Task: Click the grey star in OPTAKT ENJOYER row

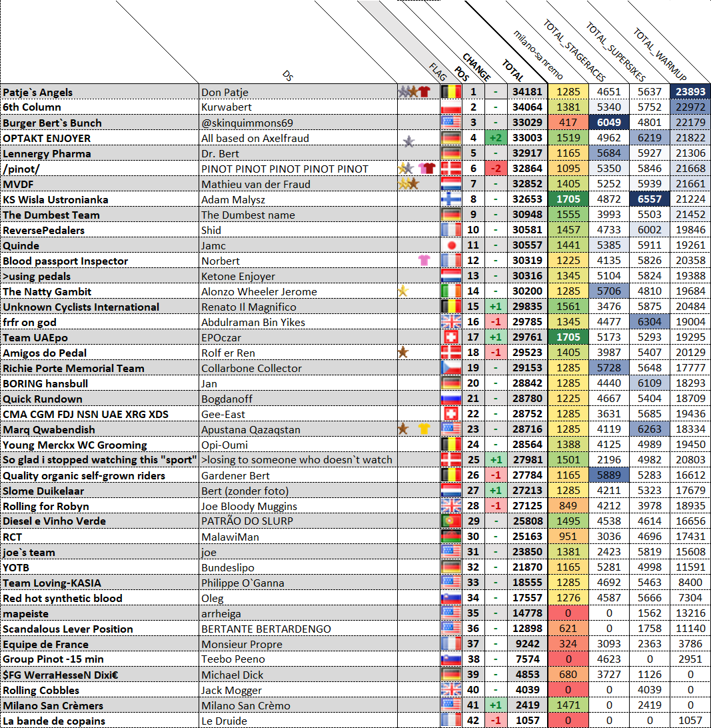Action: tap(408, 141)
